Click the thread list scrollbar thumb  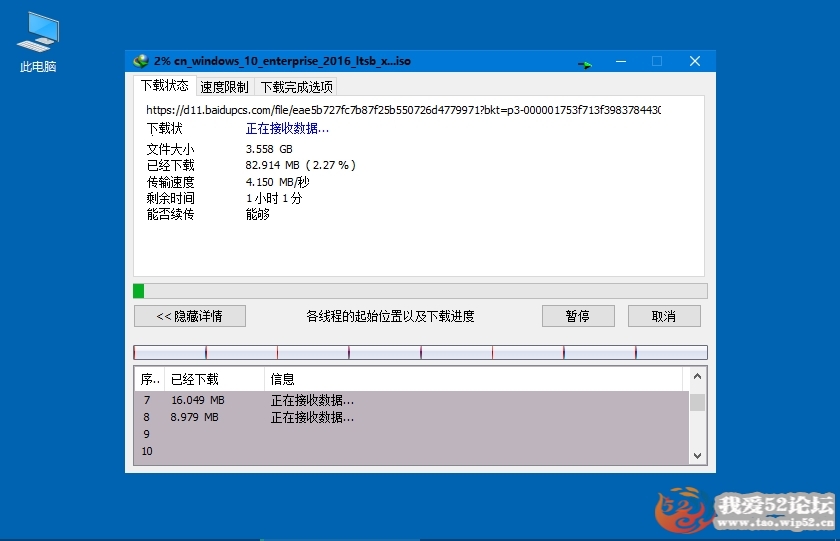point(697,402)
